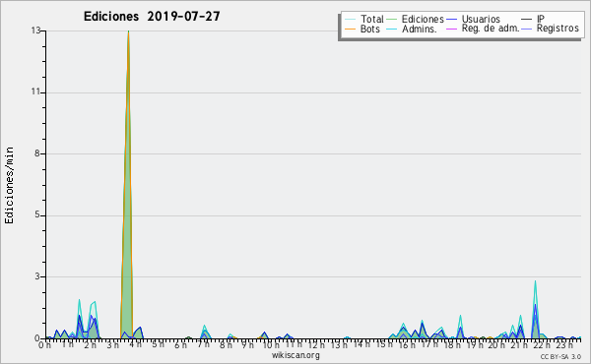Click the orange Bots legend line swatch
591x364 pixels.
pos(350,29)
